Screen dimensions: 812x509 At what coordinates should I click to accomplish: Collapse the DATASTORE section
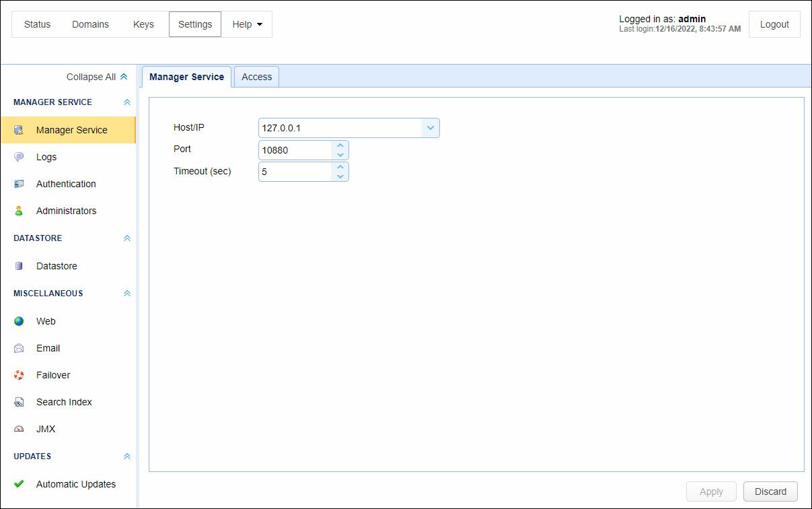click(127, 238)
